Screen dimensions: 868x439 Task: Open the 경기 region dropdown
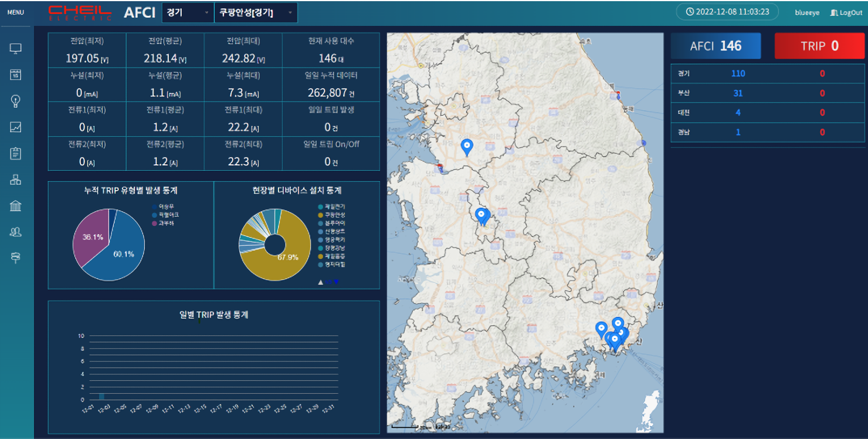pos(188,12)
